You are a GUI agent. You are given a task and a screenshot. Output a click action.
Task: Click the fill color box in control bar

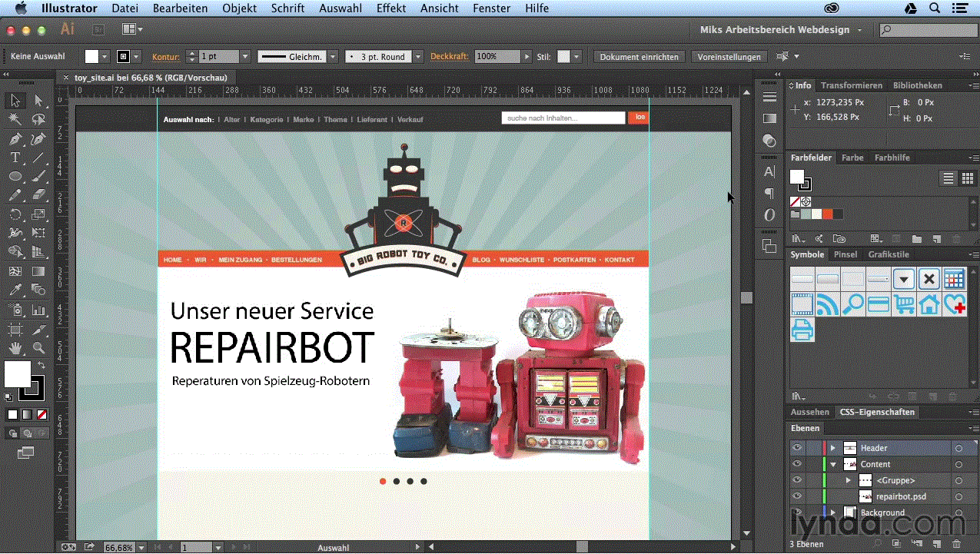coord(91,57)
